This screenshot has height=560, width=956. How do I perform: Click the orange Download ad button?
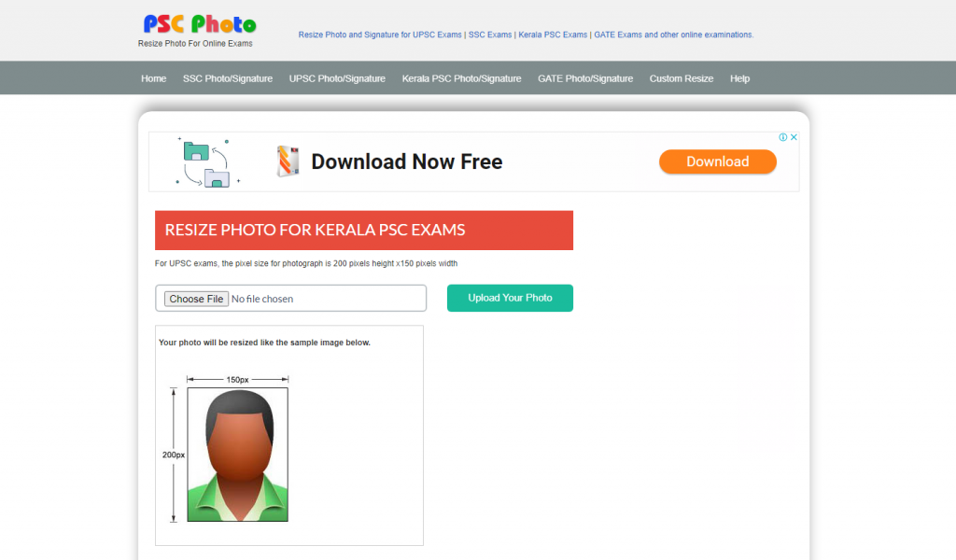718,161
